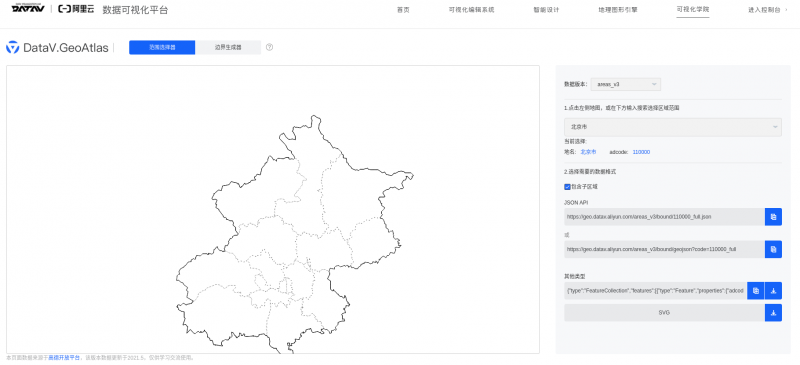Copy the 110000_full.json API URL
The width and height of the screenshot is (800, 365).
tap(773, 216)
